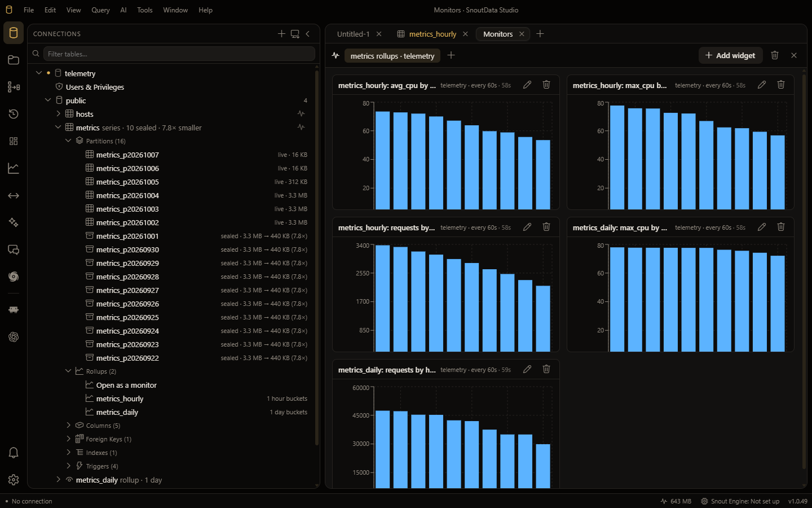Collapse the Partitions (16) node
The width and height of the screenshot is (812, 508).
[x=68, y=141]
